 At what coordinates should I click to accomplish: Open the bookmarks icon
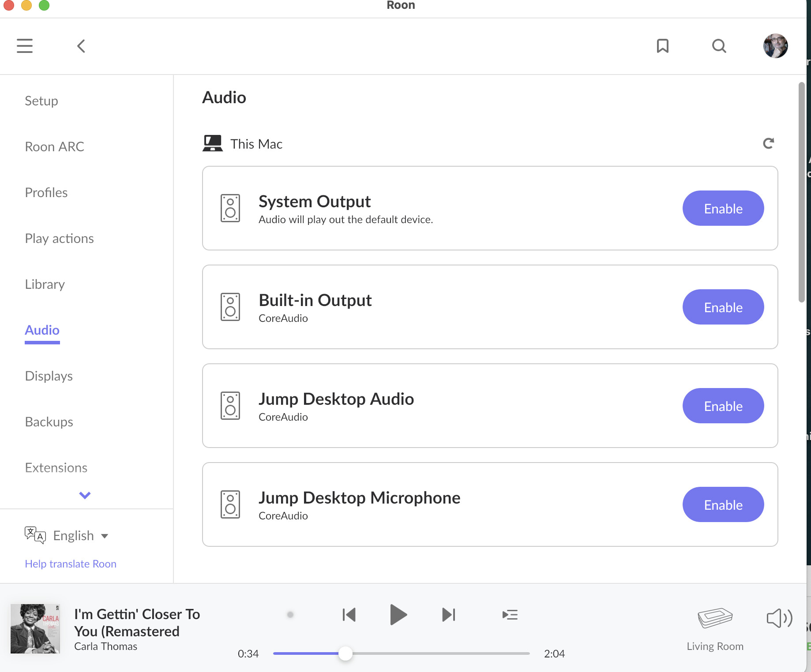coord(662,46)
